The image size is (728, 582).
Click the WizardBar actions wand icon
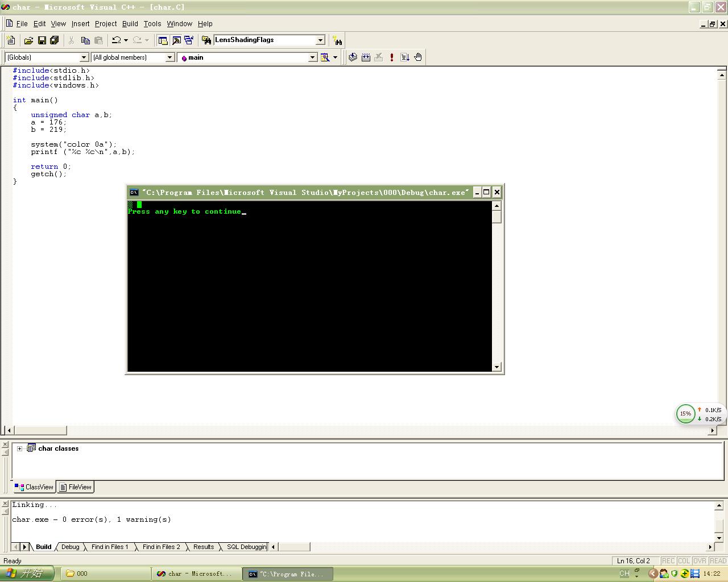tap(325, 57)
